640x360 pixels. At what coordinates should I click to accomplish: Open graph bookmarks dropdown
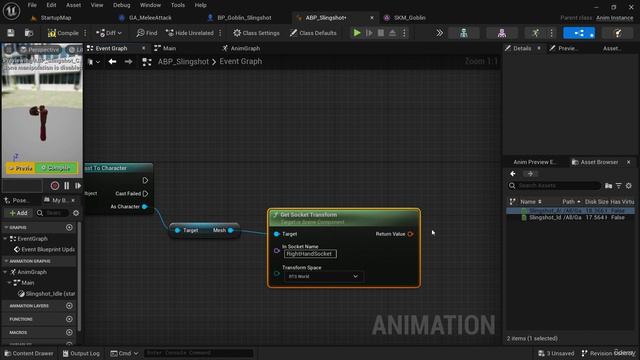(94, 62)
